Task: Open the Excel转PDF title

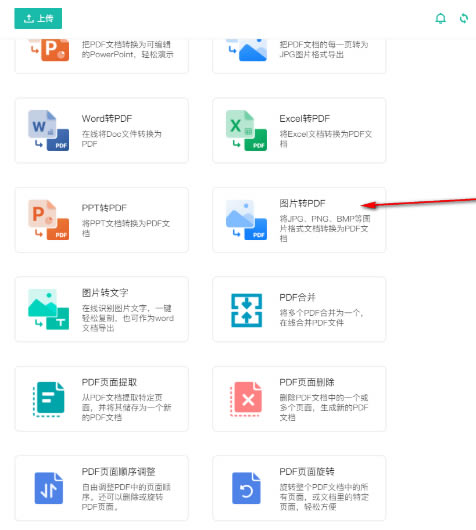Action: coord(305,119)
